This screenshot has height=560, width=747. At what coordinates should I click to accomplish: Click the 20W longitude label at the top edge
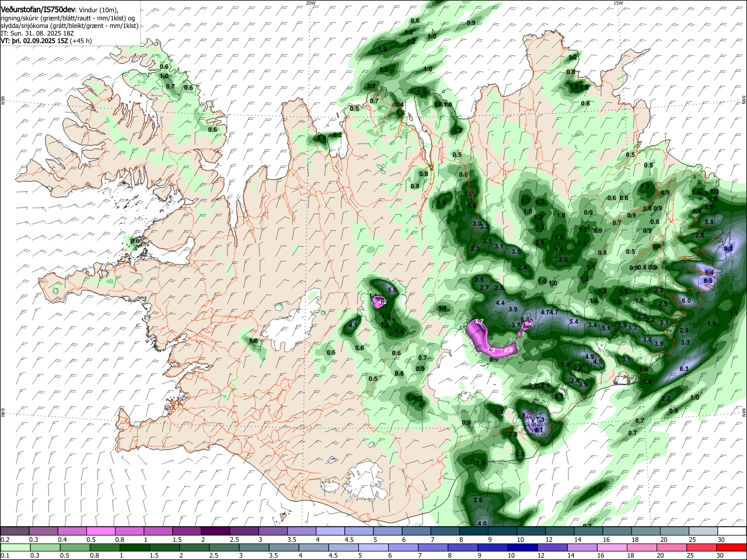point(310,3)
